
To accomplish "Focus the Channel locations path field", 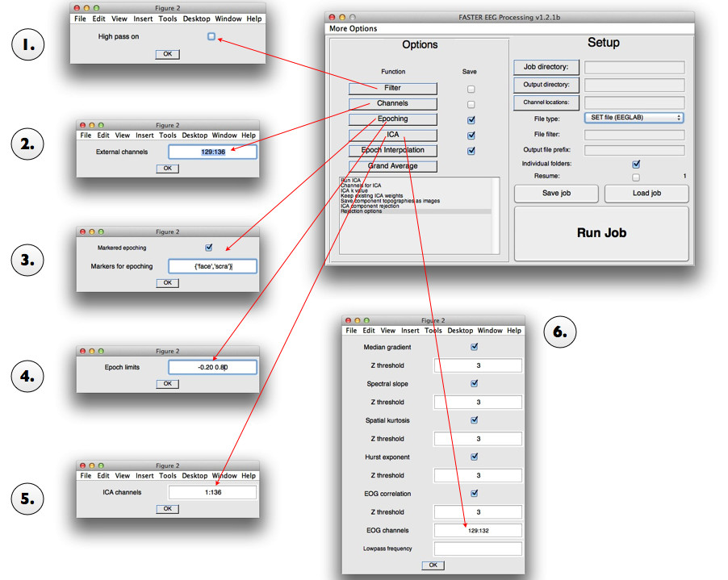I will [x=634, y=102].
